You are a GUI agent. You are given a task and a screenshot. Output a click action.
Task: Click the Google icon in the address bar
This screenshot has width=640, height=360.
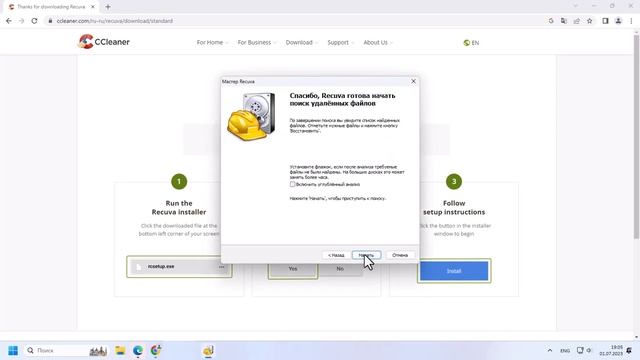click(551, 21)
